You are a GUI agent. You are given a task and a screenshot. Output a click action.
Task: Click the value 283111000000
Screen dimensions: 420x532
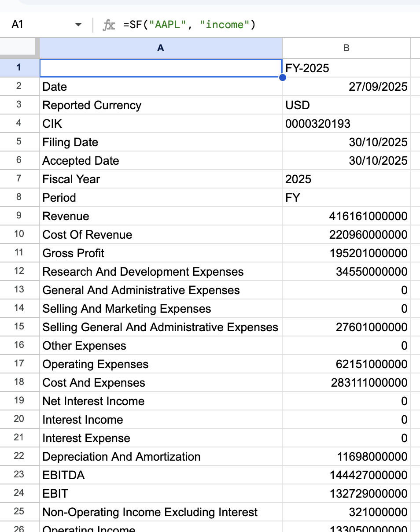pos(346,382)
